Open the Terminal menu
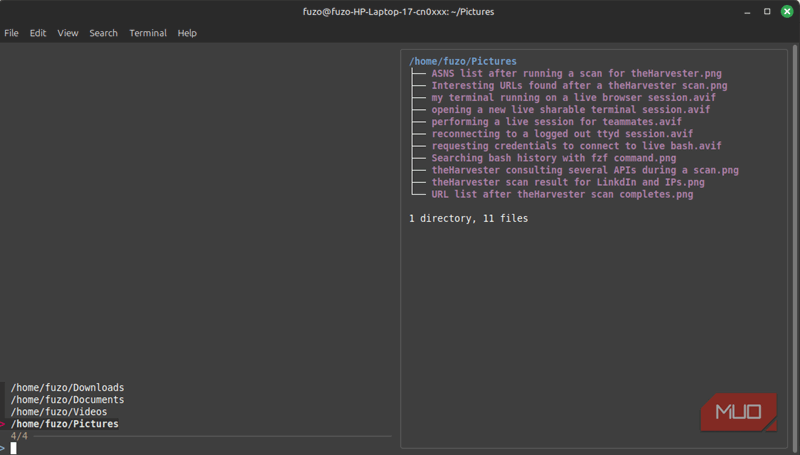 point(148,33)
